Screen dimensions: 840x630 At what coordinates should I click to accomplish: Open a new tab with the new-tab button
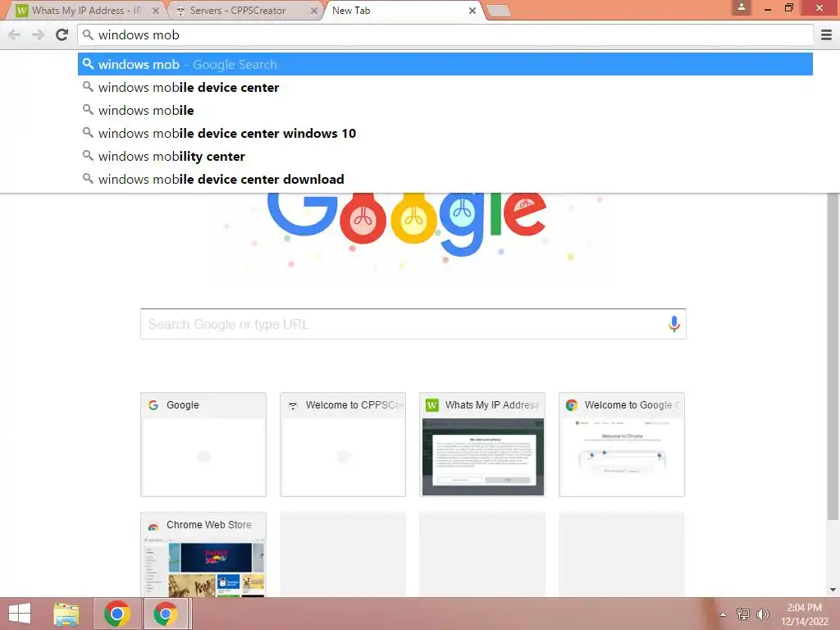click(x=499, y=11)
